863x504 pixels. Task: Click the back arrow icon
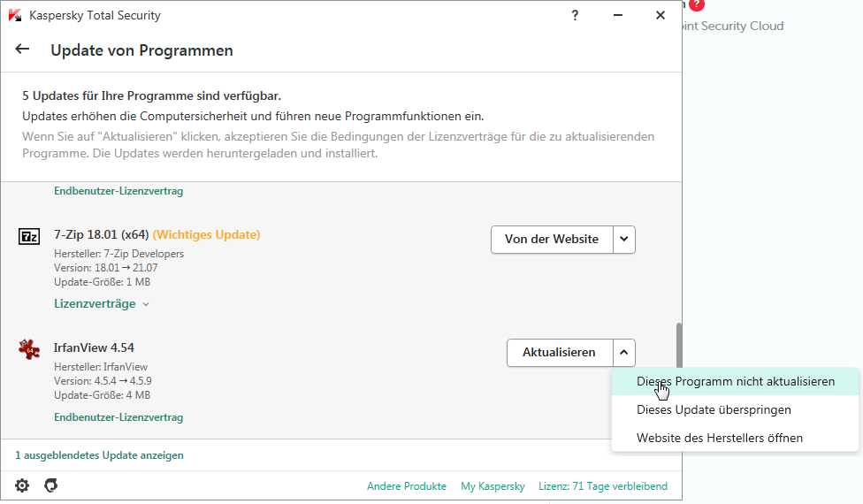(22, 50)
